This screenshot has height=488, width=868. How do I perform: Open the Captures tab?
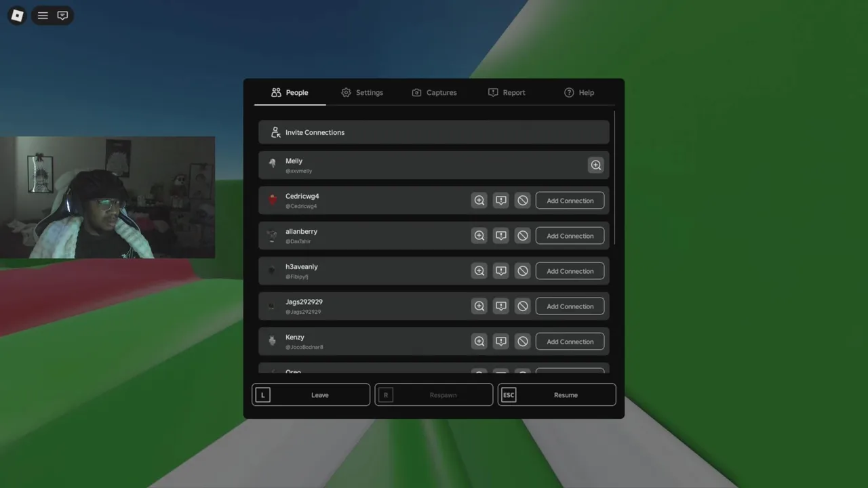pos(434,93)
